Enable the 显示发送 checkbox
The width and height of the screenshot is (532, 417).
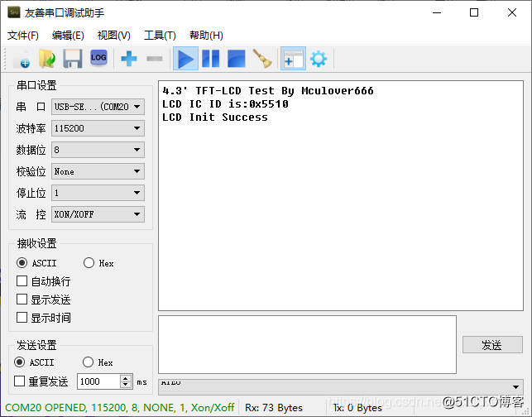[x=22, y=300]
